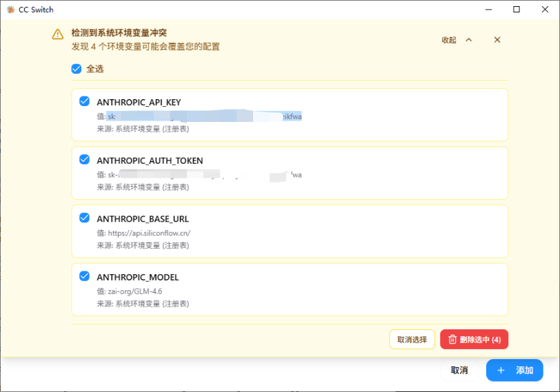Delete selected variables with 删除选中 (4)
Image resolution: width=560 pixels, height=392 pixels.
coord(474,339)
